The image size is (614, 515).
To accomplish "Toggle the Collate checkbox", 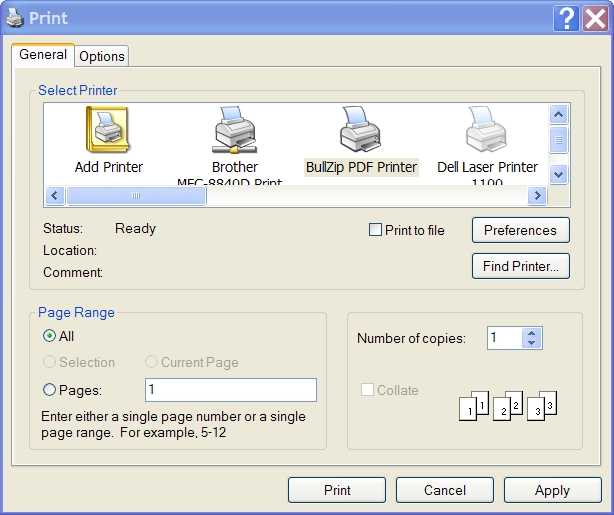I will (367, 390).
